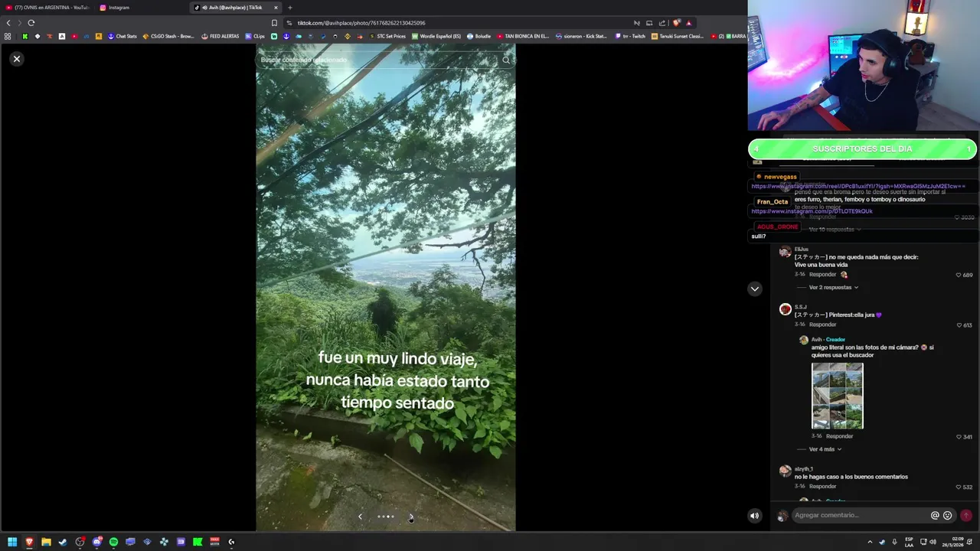The width and height of the screenshot is (980, 551).
Task: Reload the TikTok page
Action: coord(31,23)
